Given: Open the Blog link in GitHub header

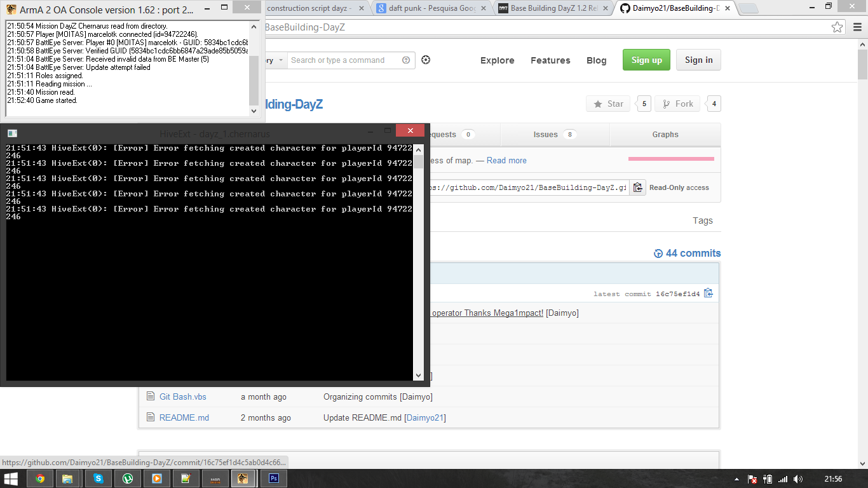Looking at the screenshot, I should (x=596, y=60).
